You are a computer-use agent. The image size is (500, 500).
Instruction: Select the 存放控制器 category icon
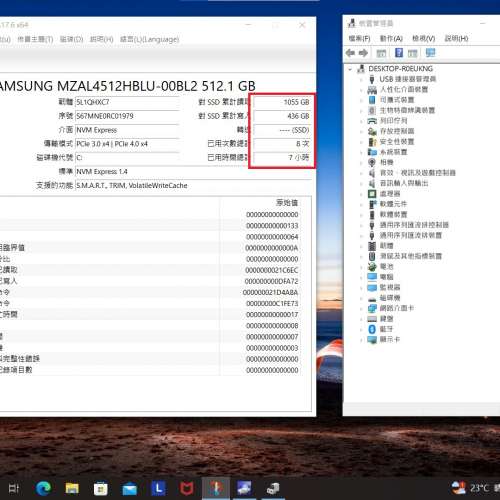click(x=372, y=131)
